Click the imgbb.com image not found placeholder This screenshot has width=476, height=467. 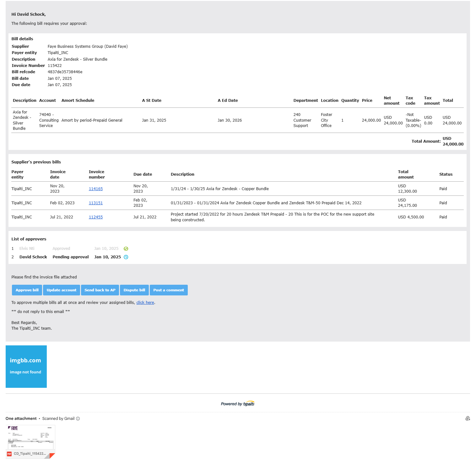26,366
